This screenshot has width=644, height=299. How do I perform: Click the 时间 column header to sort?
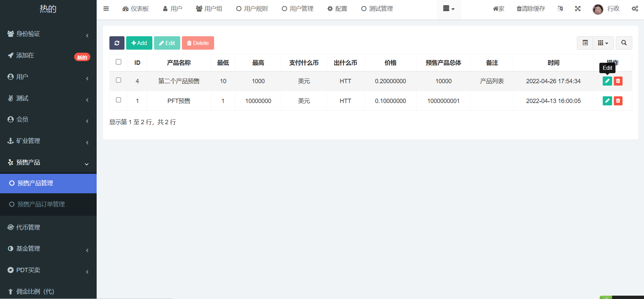click(x=553, y=63)
